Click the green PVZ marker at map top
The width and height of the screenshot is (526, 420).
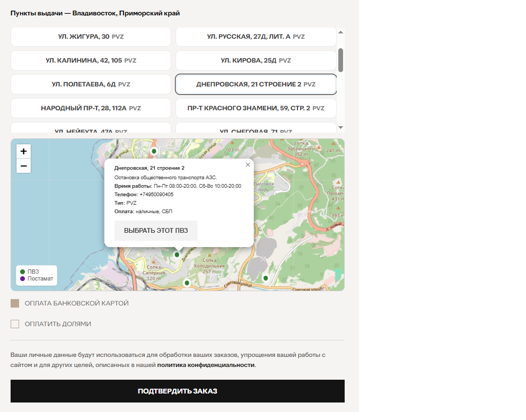pos(154,151)
